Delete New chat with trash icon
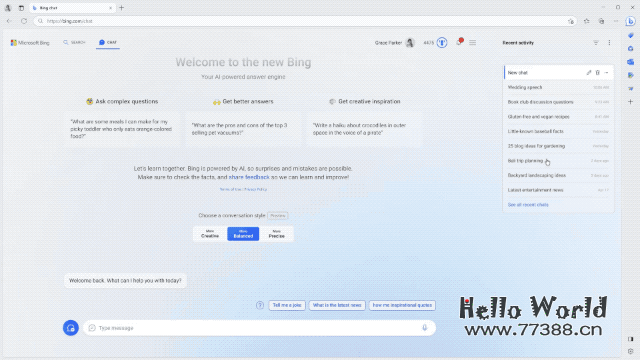 (598, 73)
